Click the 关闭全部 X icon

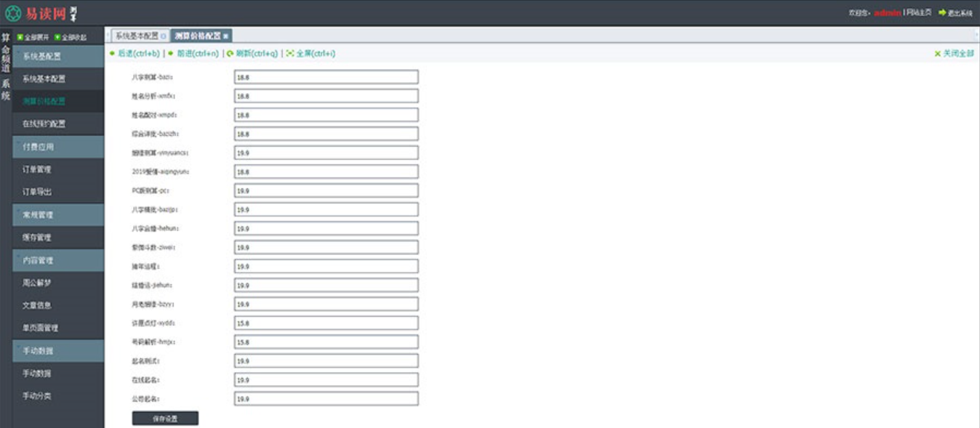[x=938, y=54]
